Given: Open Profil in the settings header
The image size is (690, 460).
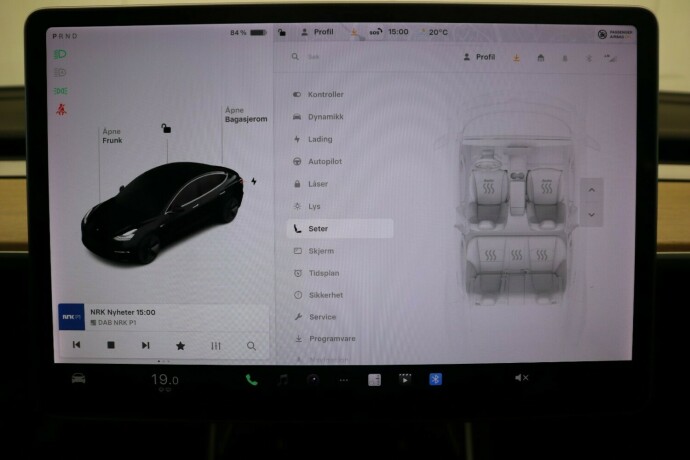Looking at the screenshot, I should pyautogui.click(x=479, y=57).
